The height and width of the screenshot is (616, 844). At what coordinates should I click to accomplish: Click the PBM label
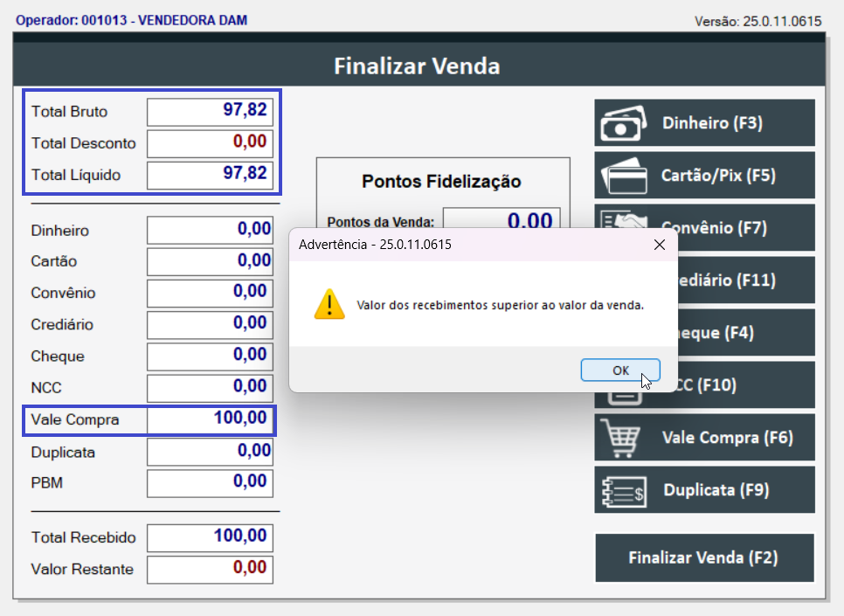pyautogui.click(x=47, y=483)
